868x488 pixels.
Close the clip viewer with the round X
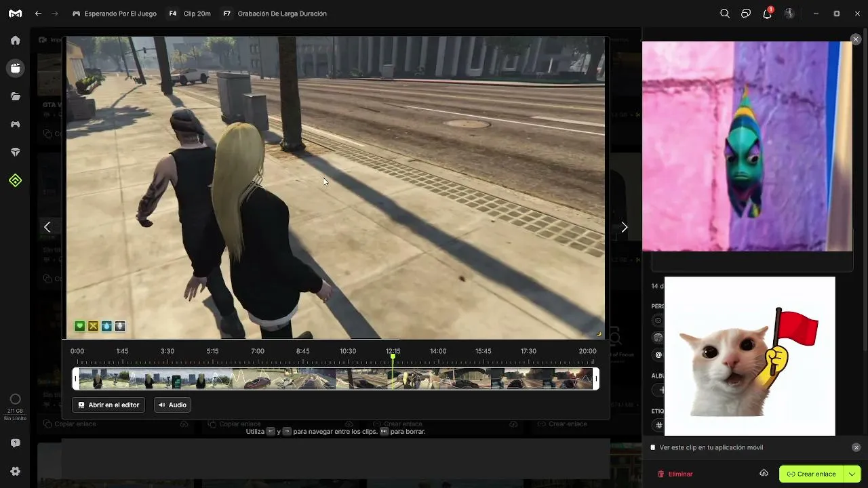coord(856,40)
